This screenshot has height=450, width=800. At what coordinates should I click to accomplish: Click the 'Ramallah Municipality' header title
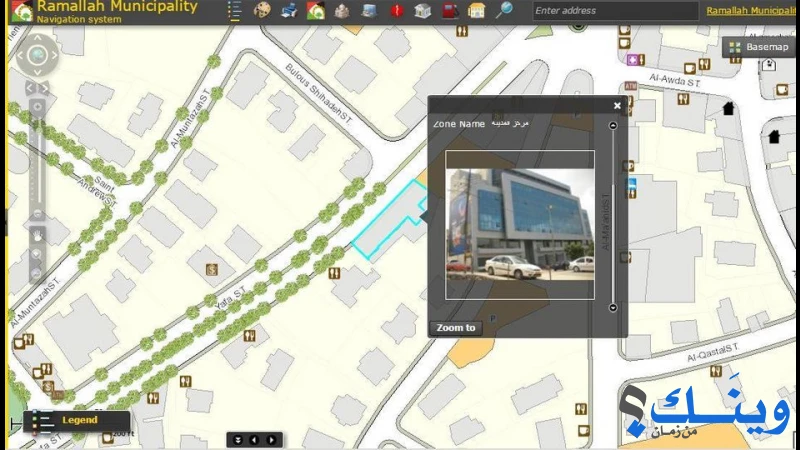117,7
